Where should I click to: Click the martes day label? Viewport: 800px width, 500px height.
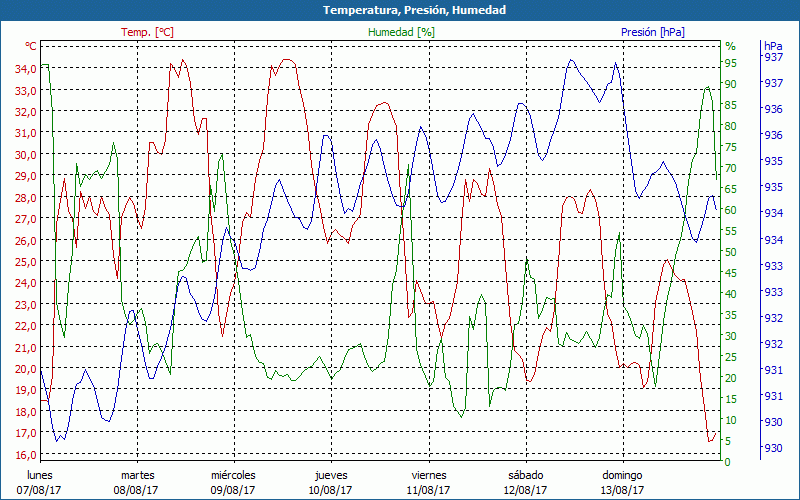(x=137, y=475)
